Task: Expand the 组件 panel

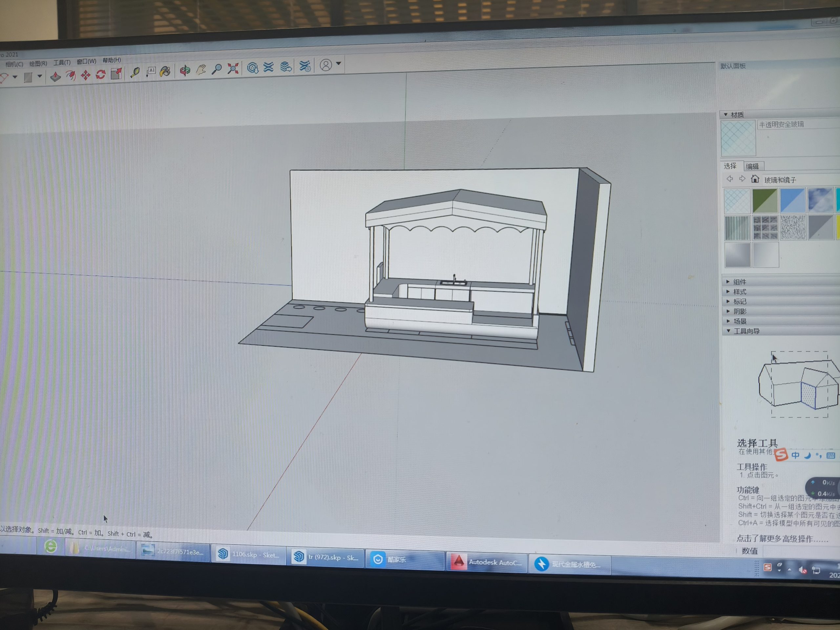Action: (739, 282)
